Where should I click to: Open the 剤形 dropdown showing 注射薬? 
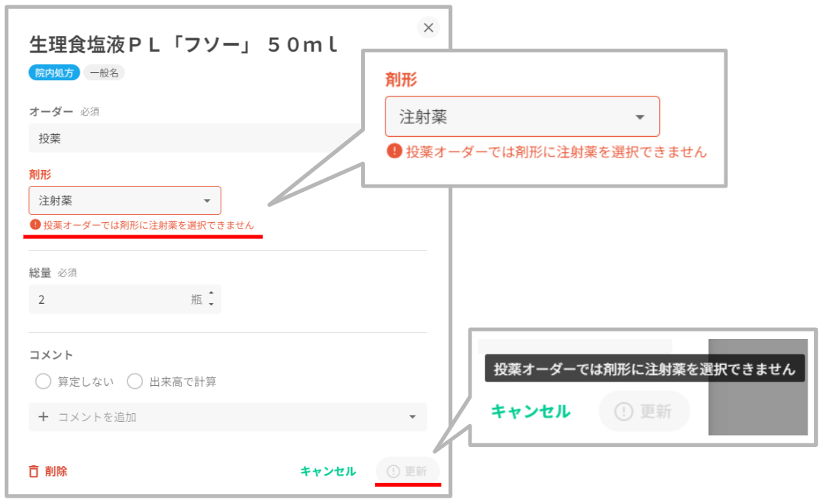tap(125, 200)
